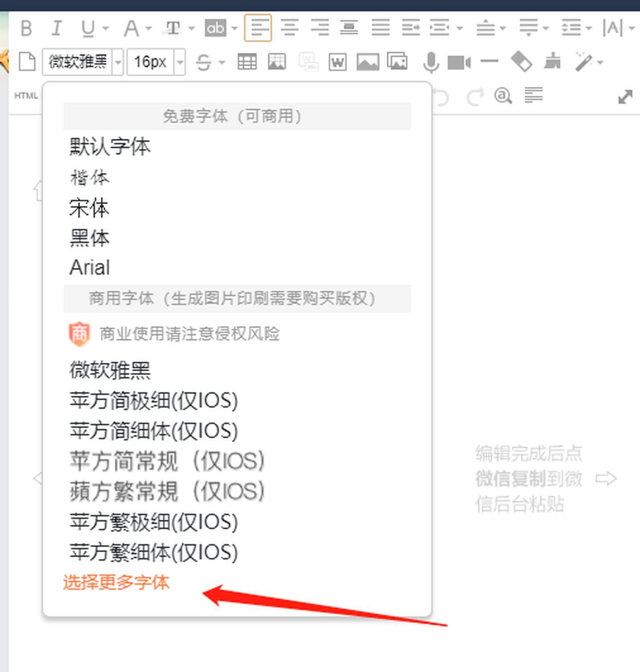Insert audio with microphone icon
The width and height of the screenshot is (640, 672).
click(431, 62)
